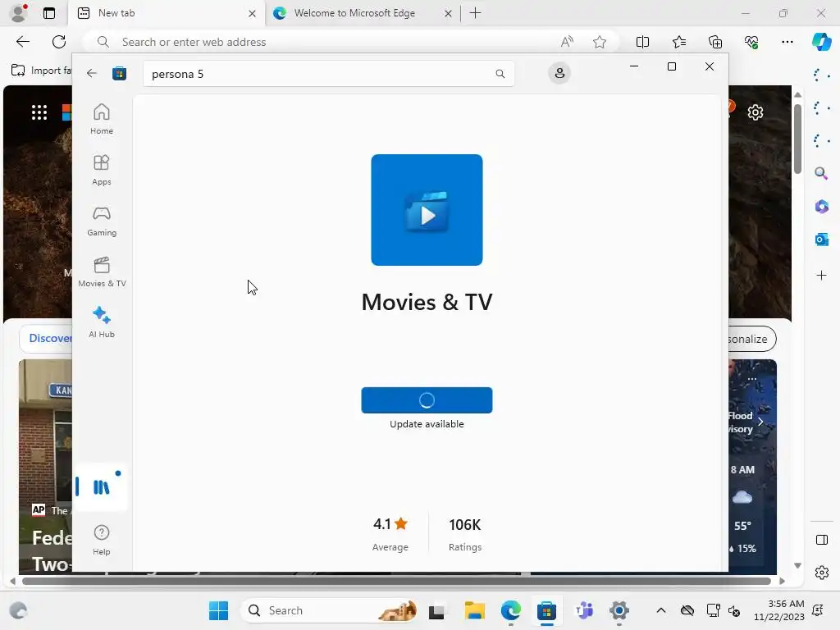Open Microsoft Teams from taskbar
840x630 pixels.
click(583, 610)
